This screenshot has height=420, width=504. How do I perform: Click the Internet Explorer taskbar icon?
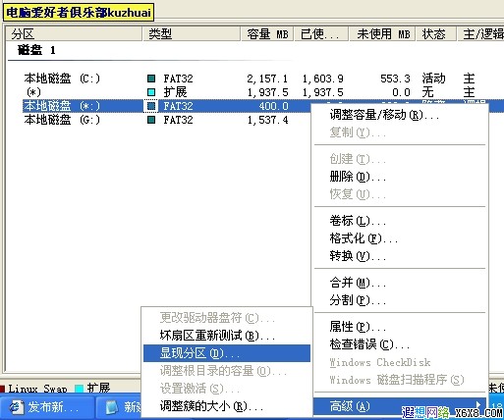17,407
